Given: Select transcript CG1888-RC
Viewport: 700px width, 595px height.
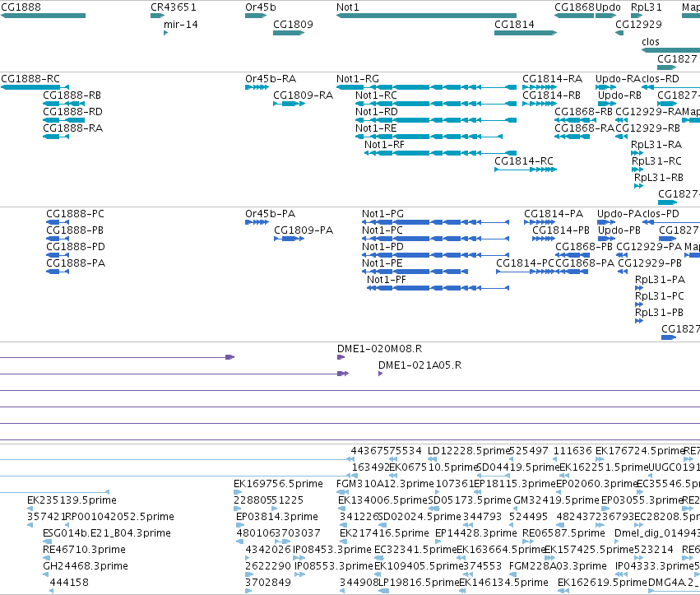Looking at the screenshot, I should click(35, 87).
